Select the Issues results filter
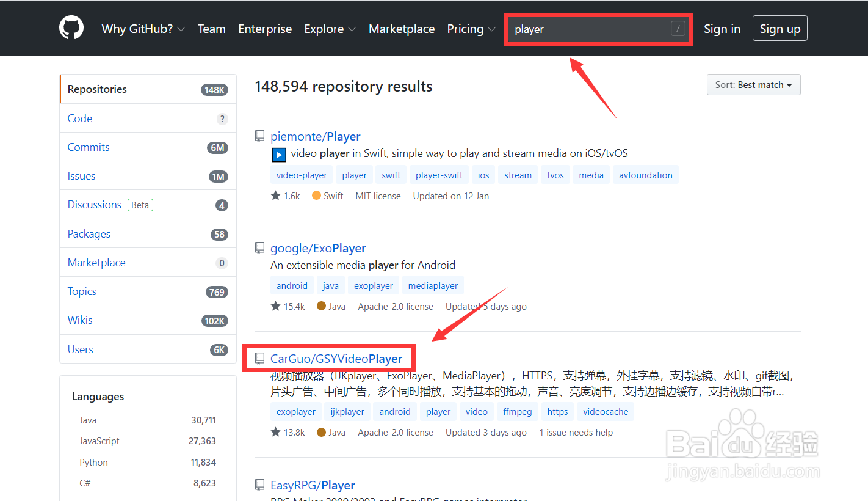The width and height of the screenshot is (868, 501). [148, 176]
